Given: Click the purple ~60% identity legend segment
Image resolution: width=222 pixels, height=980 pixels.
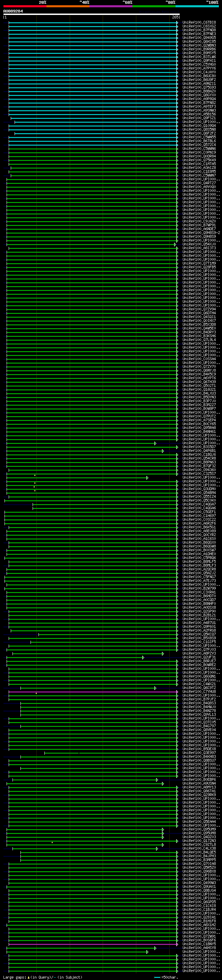Looking at the screenshot, I should click(x=111, y=6).
